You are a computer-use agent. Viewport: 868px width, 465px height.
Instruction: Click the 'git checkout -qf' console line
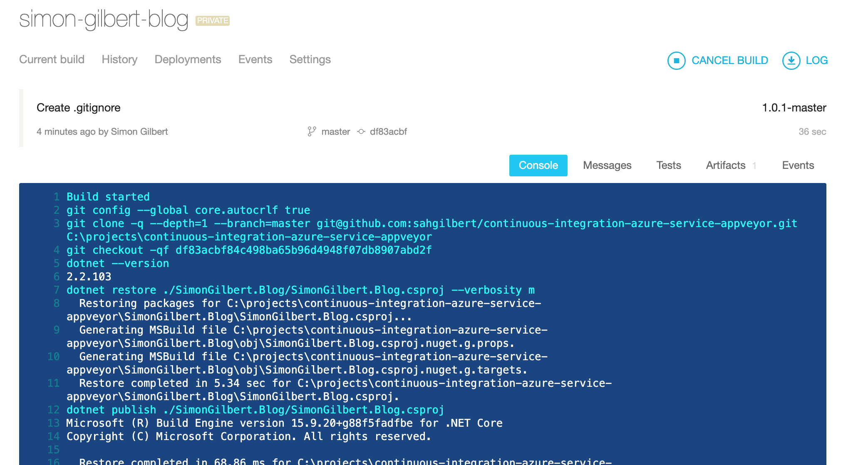pyautogui.click(x=249, y=250)
